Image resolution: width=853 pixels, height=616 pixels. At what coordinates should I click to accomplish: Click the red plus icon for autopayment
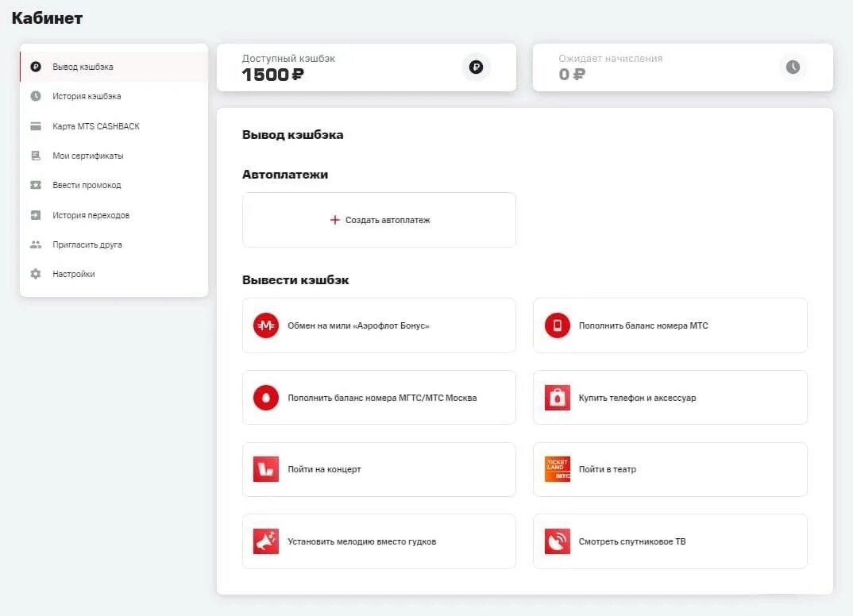click(334, 220)
